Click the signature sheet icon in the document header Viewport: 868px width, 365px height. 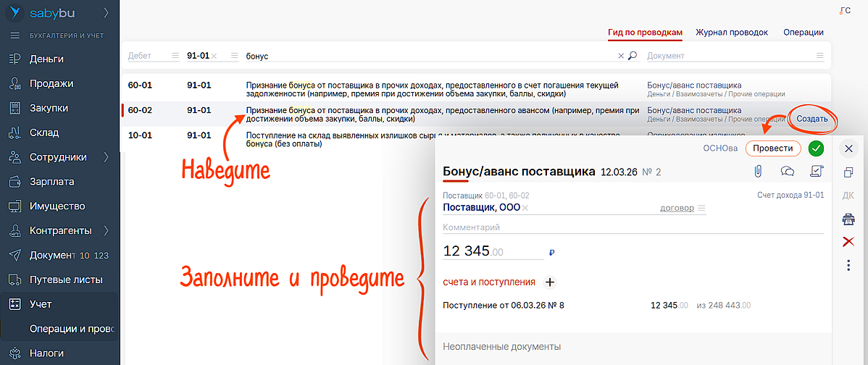point(816,172)
